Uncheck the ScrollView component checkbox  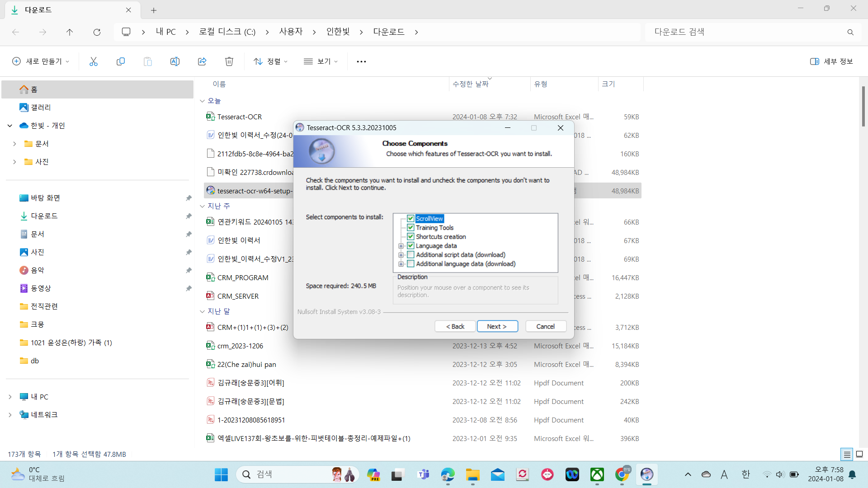pyautogui.click(x=410, y=219)
